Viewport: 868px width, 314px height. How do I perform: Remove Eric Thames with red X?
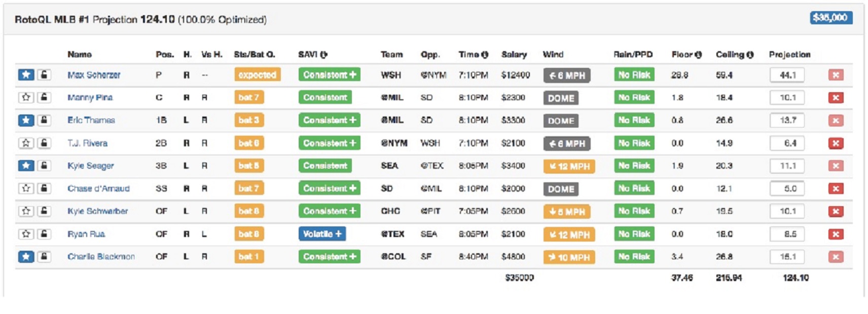tap(836, 121)
